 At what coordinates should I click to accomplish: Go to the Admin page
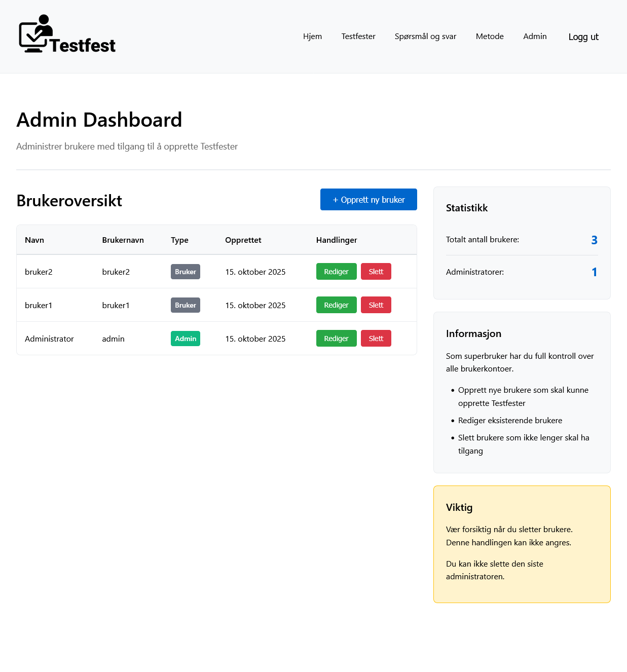pyautogui.click(x=535, y=36)
